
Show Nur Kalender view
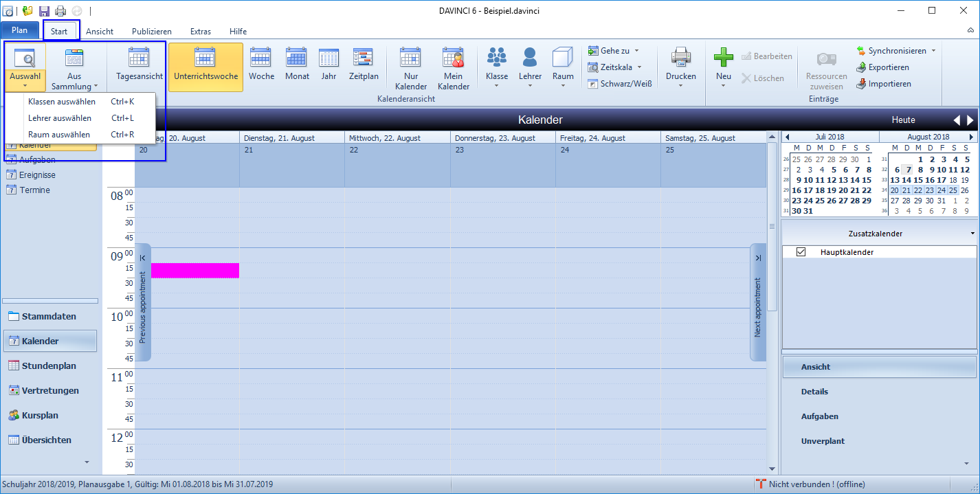(x=411, y=67)
